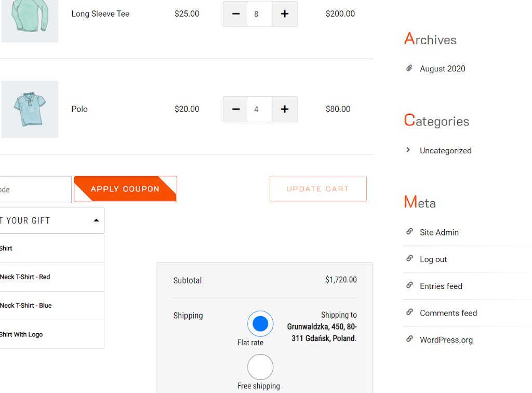Decrease Polo quantity with minus button
532x393 pixels.
(235, 109)
